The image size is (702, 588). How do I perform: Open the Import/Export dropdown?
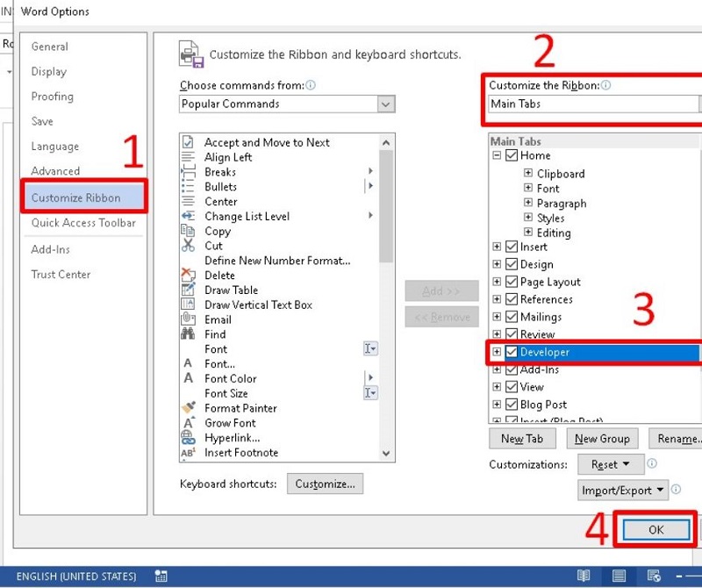pos(623,491)
